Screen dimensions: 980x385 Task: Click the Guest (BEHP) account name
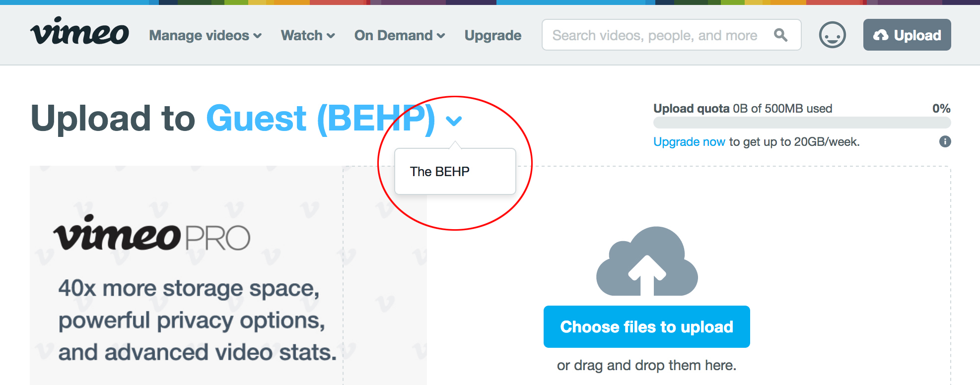320,119
